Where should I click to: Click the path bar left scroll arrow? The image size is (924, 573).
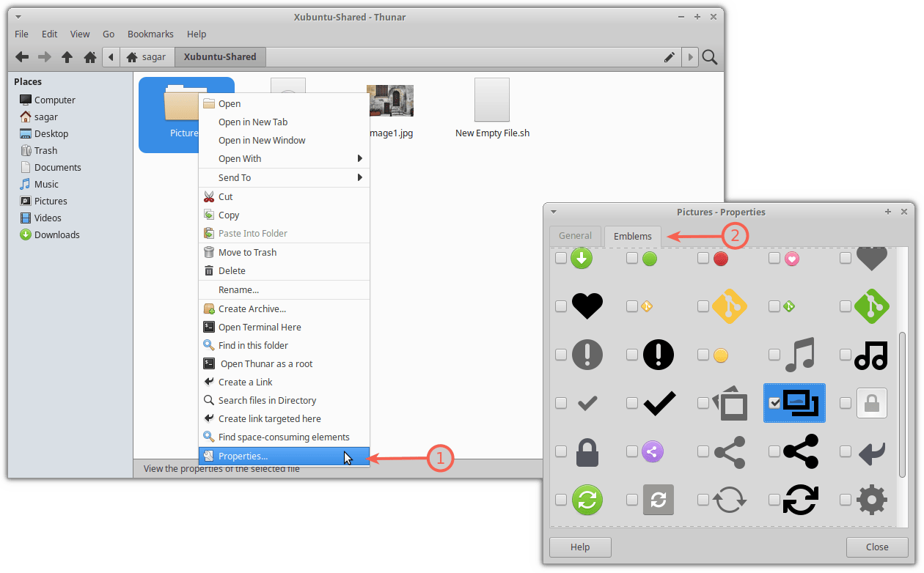click(111, 57)
